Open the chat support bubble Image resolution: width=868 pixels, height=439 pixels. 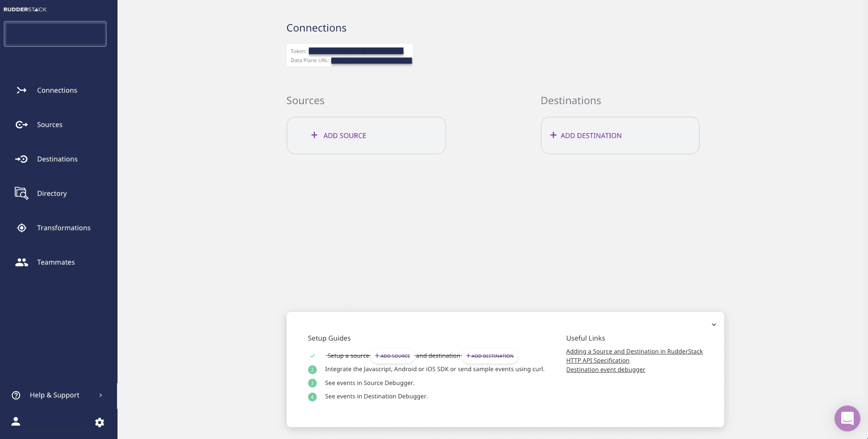tap(847, 418)
